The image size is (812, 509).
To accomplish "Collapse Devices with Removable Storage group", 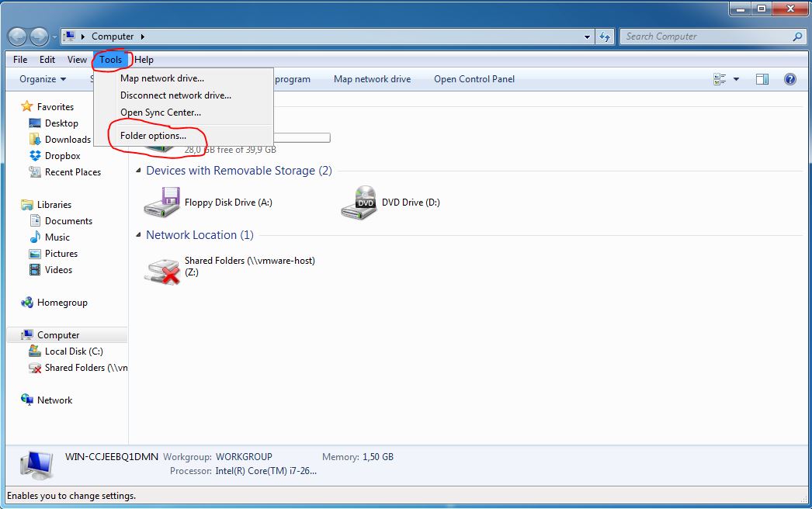I will pos(138,171).
